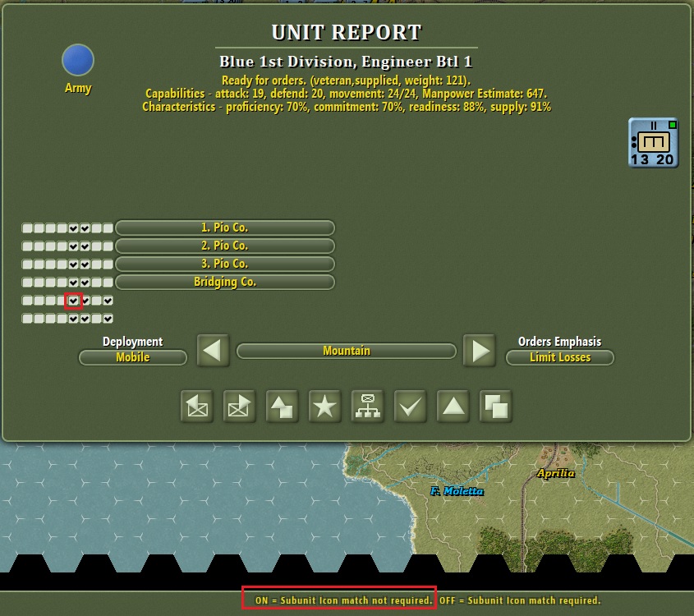Open the organization chart hierarchy icon
The image size is (694, 616).
[x=368, y=407]
